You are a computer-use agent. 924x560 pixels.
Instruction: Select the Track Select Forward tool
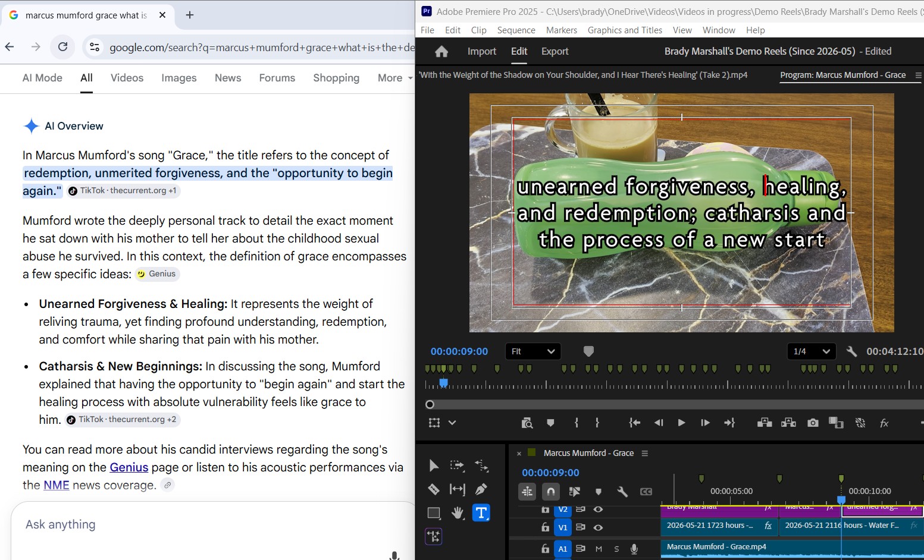coord(457,465)
